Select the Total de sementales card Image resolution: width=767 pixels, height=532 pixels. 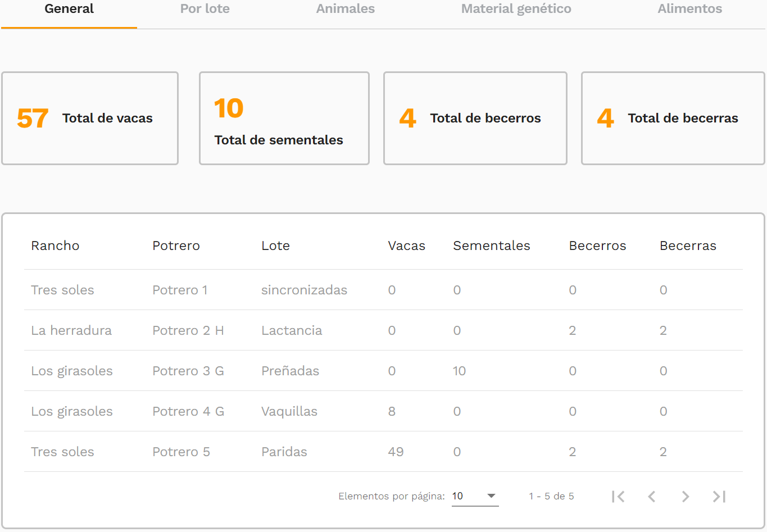pyautogui.click(x=284, y=118)
